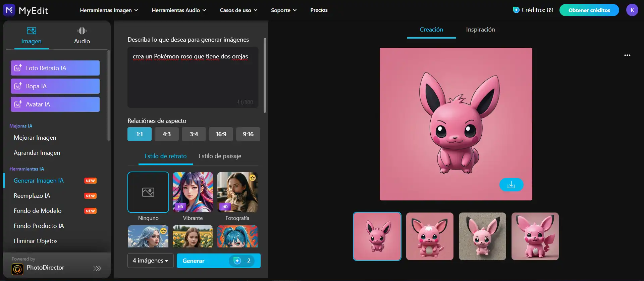Switch to the Inspiración tab
This screenshot has width=644, height=281.
[480, 30]
